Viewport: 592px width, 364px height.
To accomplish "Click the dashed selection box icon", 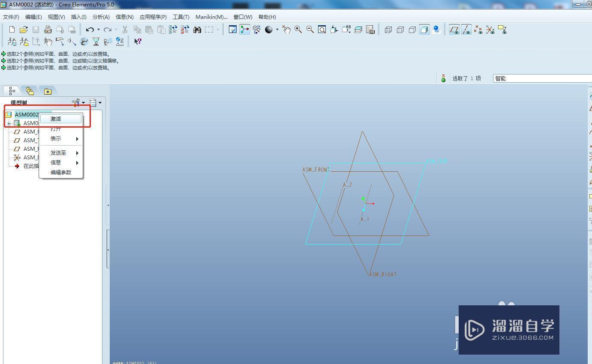I will pos(209,30).
